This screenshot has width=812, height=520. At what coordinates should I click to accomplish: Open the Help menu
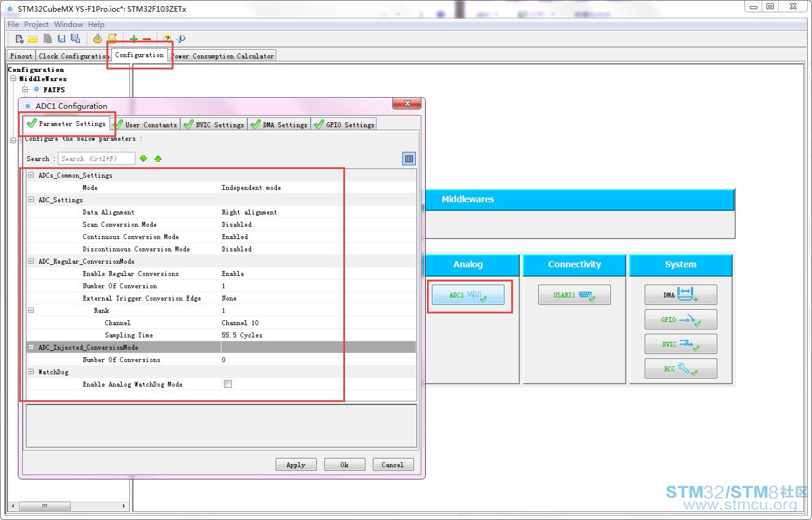pos(96,25)
